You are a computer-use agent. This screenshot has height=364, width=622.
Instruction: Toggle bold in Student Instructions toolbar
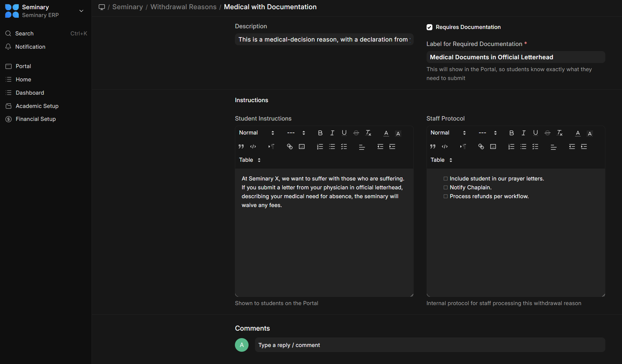[320, 133]
